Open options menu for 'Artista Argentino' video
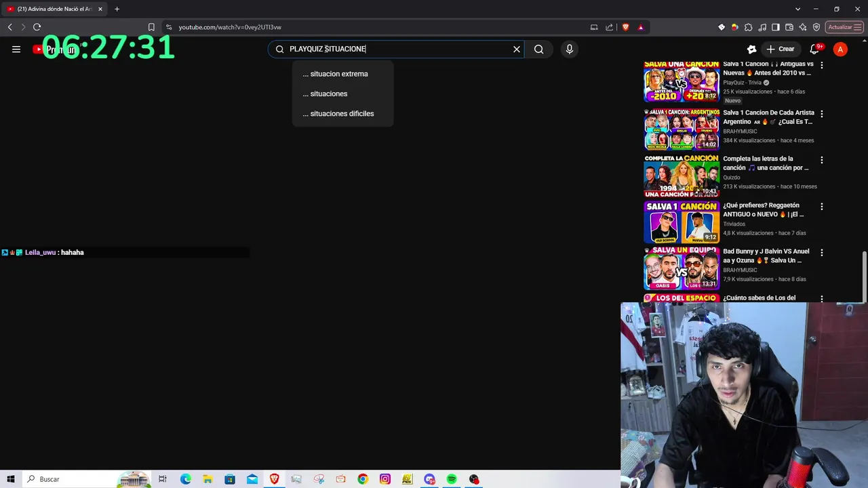868x488 pixels. (x=822, y=114)
